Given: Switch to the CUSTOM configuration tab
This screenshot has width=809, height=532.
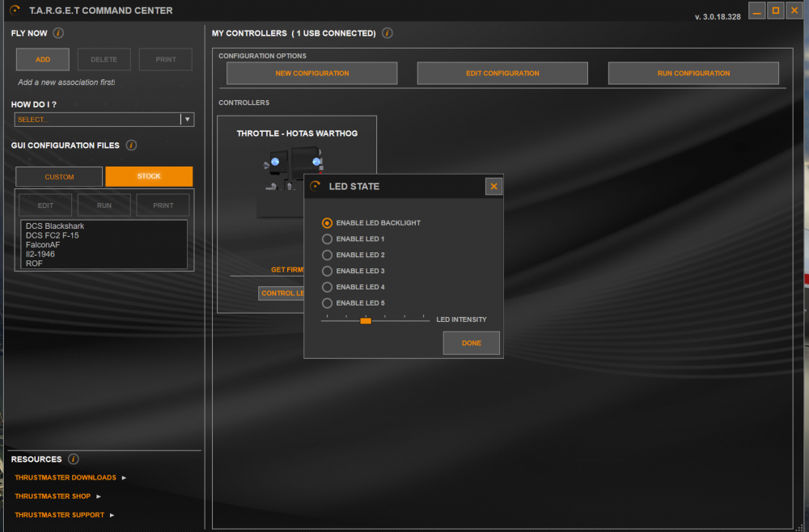Looking at the screenshot, I should [58, 176].
